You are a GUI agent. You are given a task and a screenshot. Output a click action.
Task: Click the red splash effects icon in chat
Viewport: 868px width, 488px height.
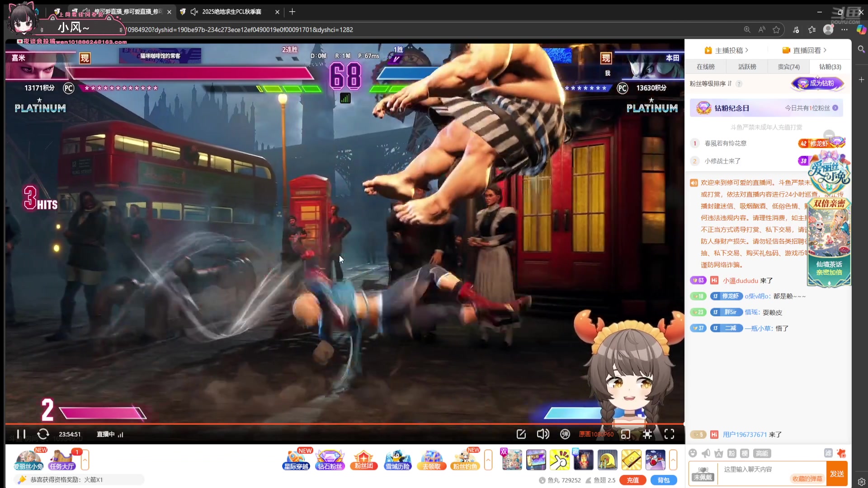tap(841, 453)
